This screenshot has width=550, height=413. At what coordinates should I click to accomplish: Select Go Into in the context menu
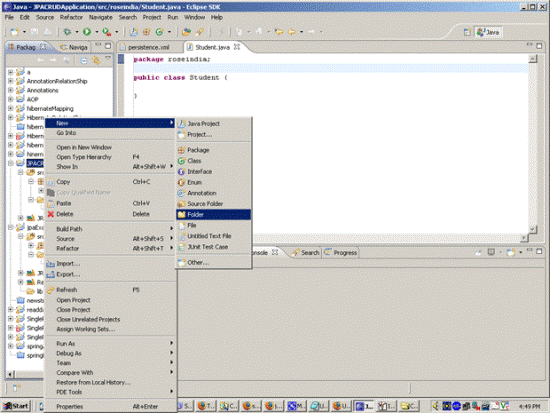pyautogui.click(x=110, y=133)
